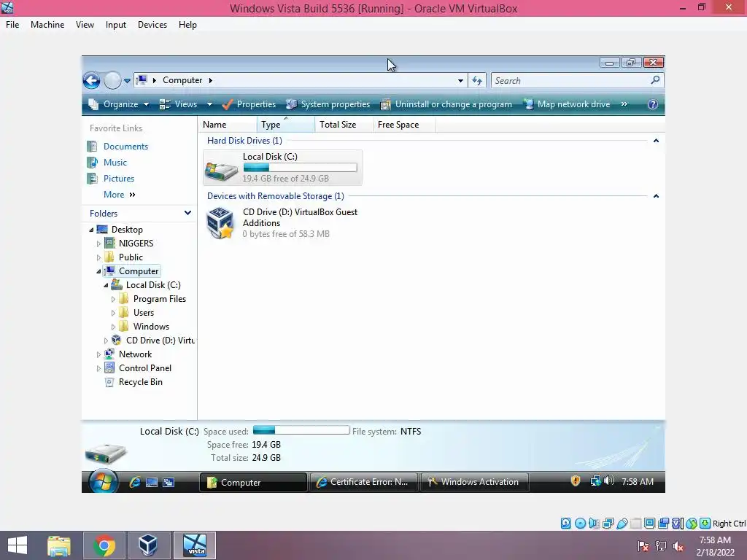Go back using the Explorer Back arrow
747x560 pixels.
coord(91,80)
